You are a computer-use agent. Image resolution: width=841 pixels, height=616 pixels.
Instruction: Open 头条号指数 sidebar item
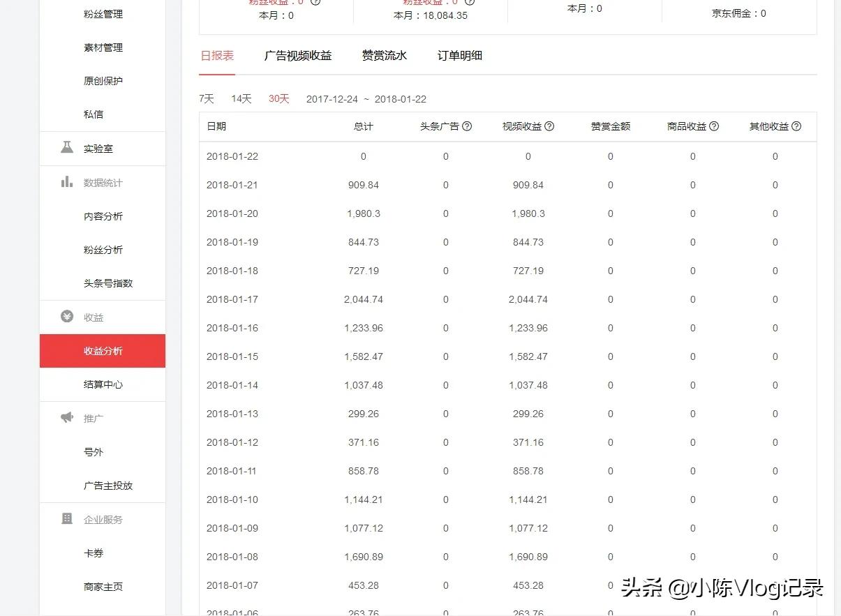(x=108, y=283)
